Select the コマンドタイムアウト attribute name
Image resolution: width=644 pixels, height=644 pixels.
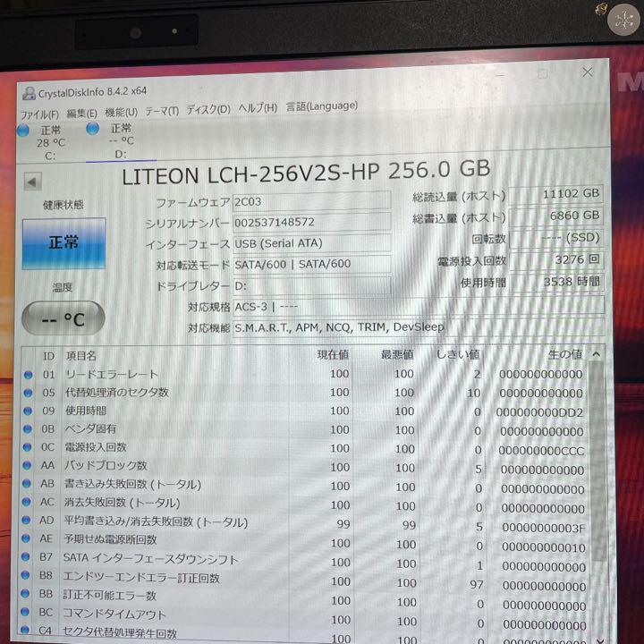click(x=114, y=614)
